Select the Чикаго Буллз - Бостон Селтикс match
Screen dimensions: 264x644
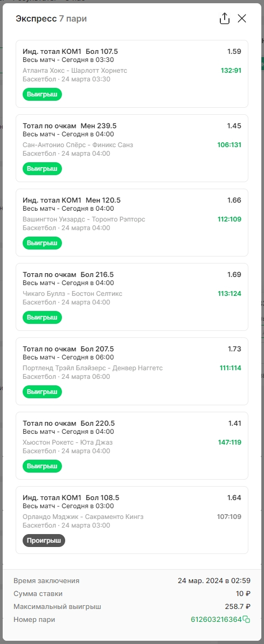click(x=73, y=293)
